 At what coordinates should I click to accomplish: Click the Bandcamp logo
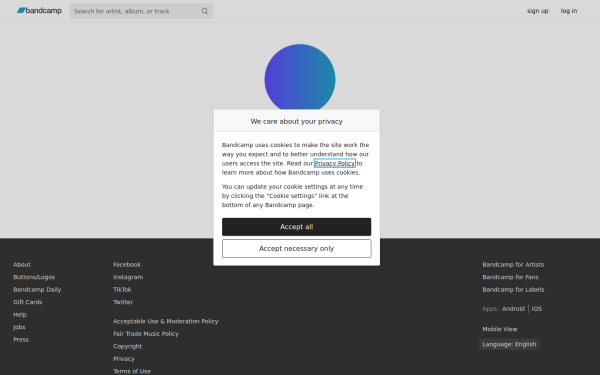tap(39, 11)
